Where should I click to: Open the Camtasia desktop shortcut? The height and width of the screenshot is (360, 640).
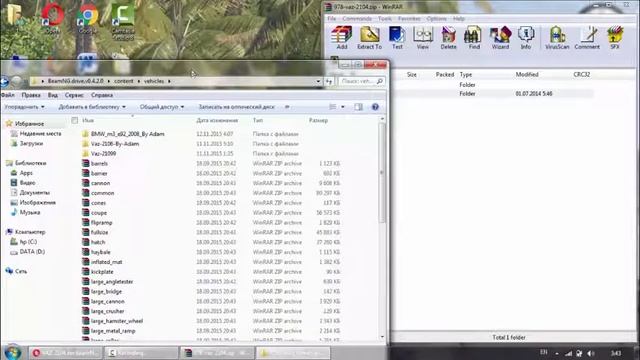pos(123,21)
